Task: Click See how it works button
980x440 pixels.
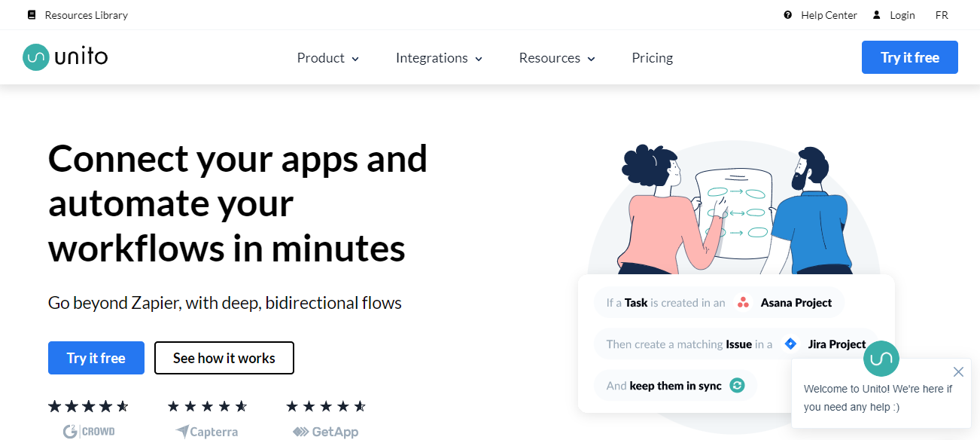Action: tap(224, 358)
